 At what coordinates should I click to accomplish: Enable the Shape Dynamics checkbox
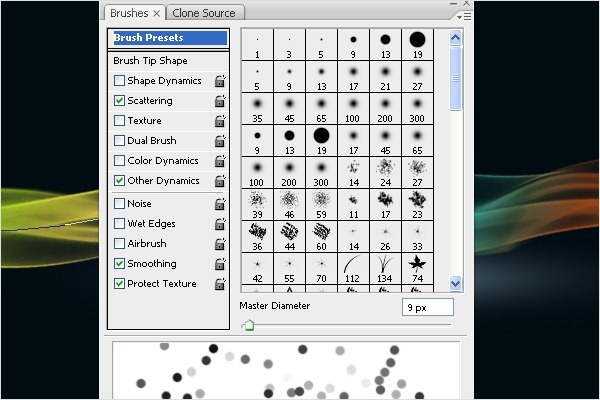tap(119, 81)
